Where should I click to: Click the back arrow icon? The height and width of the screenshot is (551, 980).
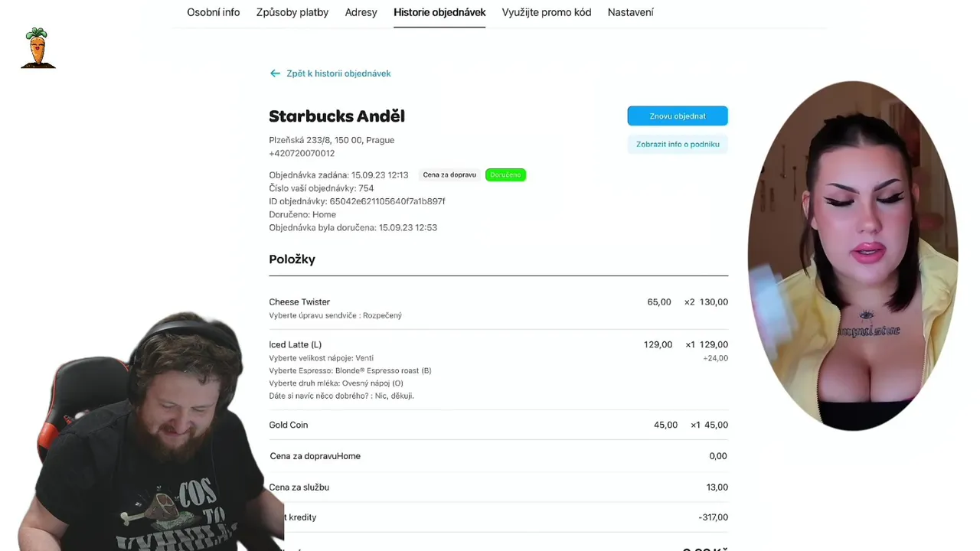pyautogui.click(x=275, y=73)
